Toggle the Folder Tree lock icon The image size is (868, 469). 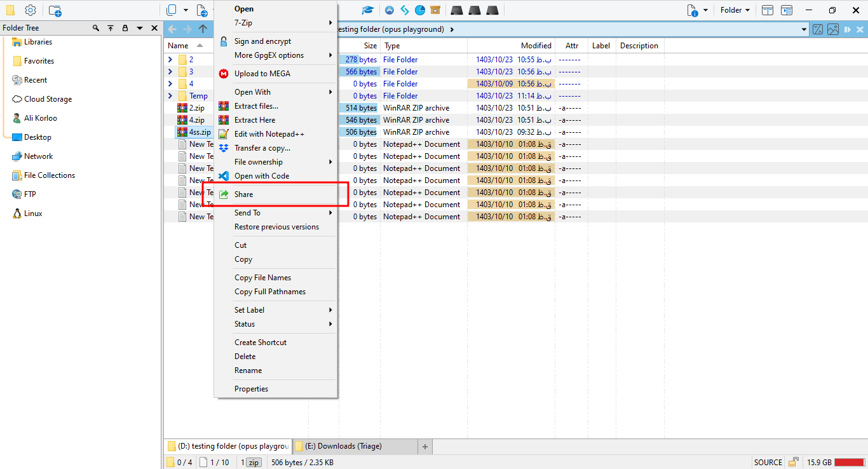(x=125, y=28)
